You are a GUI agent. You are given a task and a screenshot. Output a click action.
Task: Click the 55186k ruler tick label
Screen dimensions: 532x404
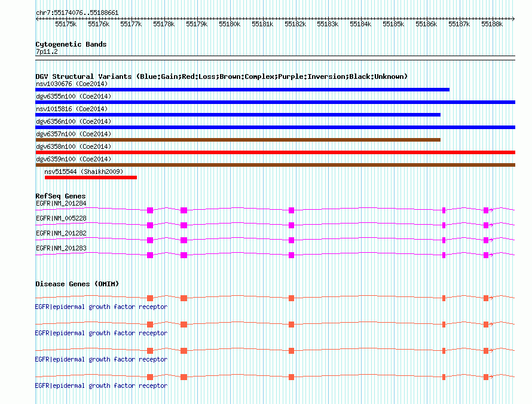pyautogui.click(x=426, y=24)
